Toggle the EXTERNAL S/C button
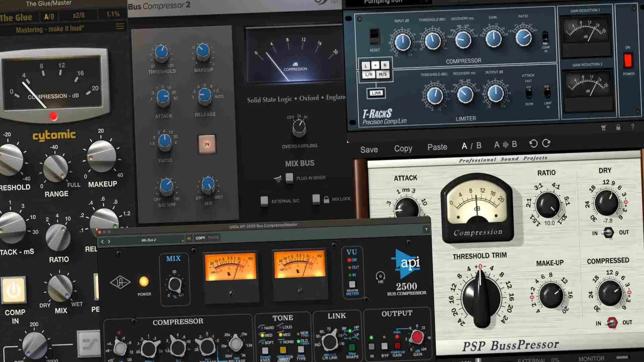Screen dimensions: 644x362 pyautogui.click(x=264, y=201)
